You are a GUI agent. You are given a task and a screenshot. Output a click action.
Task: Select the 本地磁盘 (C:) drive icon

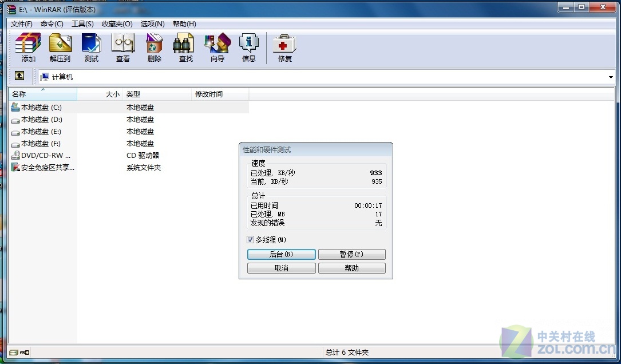pos(15,107)
